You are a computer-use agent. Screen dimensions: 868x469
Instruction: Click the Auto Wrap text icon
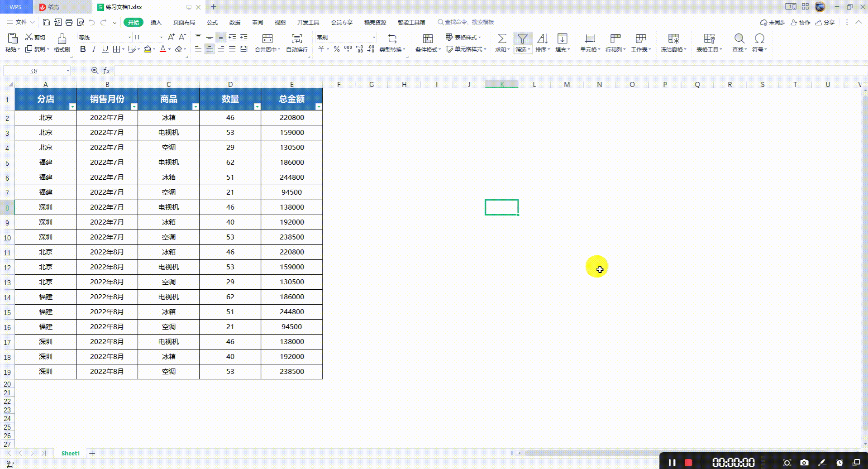coord(297,38)
